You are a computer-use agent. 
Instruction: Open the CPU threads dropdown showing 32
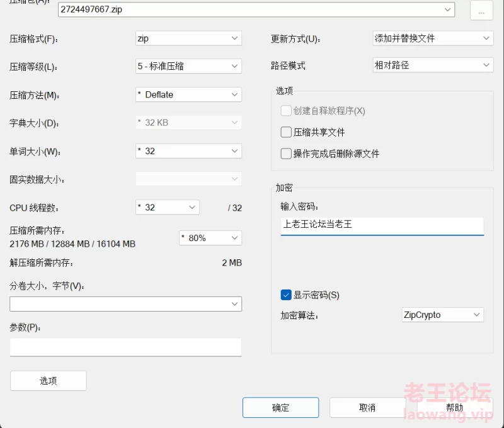pos(168,208)
